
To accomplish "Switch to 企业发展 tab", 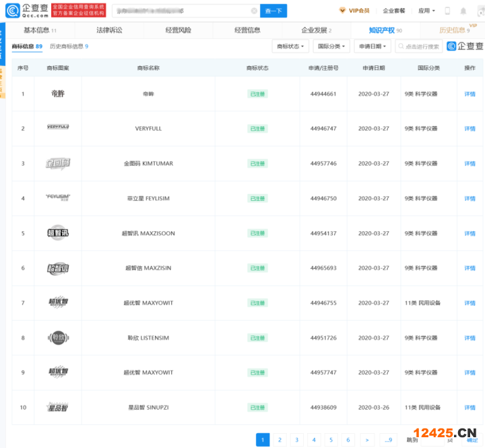I will 317,30.
